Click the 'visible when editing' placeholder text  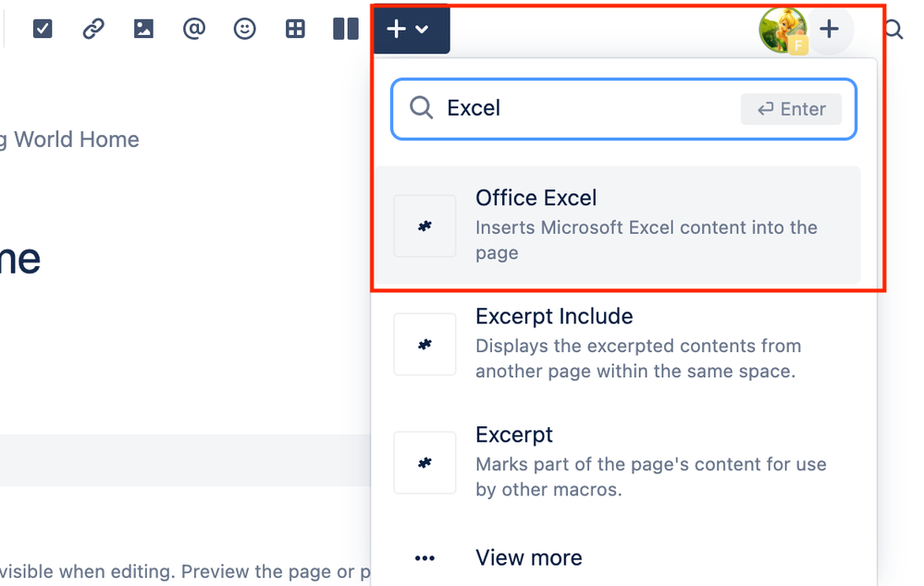(185, 571)
